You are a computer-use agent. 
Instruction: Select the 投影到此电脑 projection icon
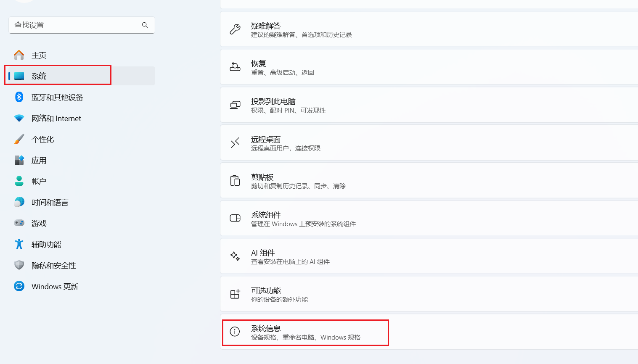coord(235,105)
